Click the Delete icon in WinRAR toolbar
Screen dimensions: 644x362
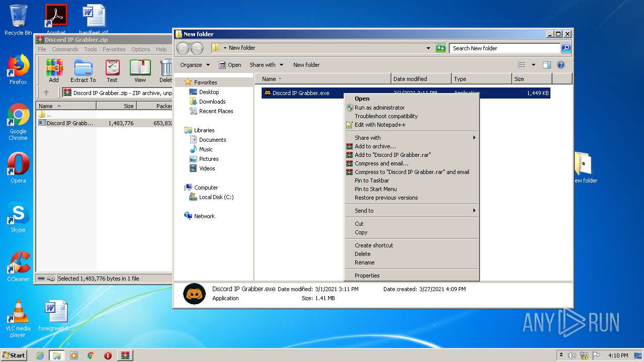(x=166, y=70)
